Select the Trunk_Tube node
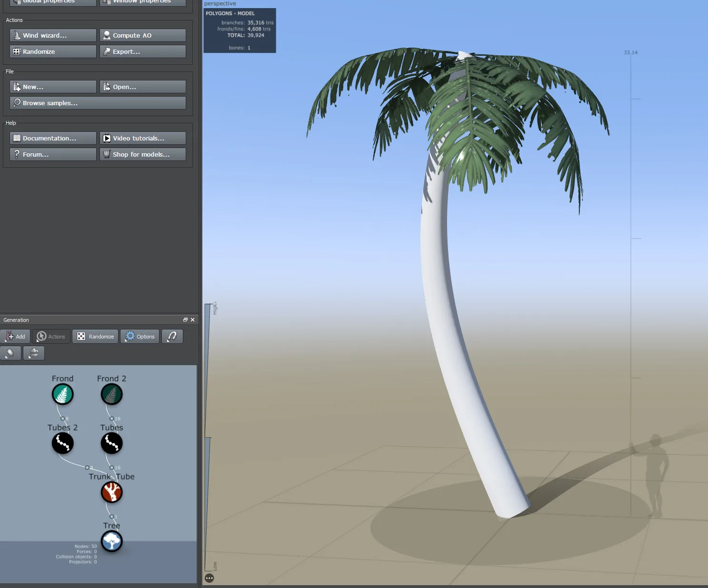708x588 pixels. click(x=111, y=492)
